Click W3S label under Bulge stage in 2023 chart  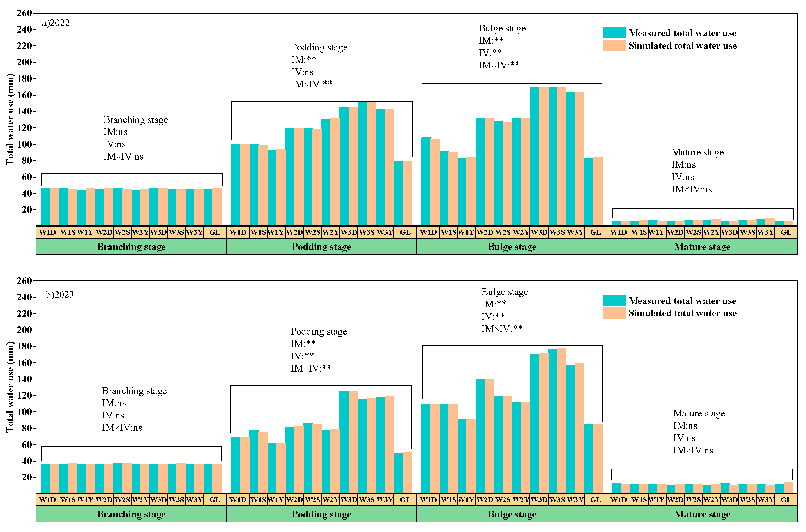(x=557, y=500)
